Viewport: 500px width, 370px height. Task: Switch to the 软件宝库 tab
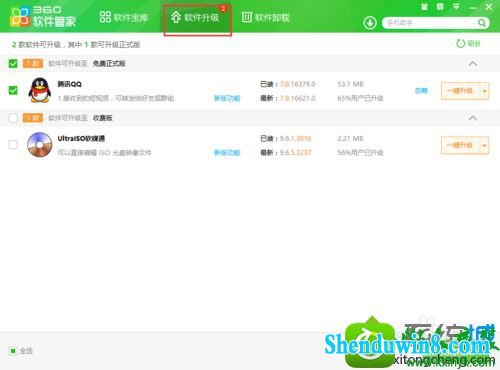[x=124, y=17]
